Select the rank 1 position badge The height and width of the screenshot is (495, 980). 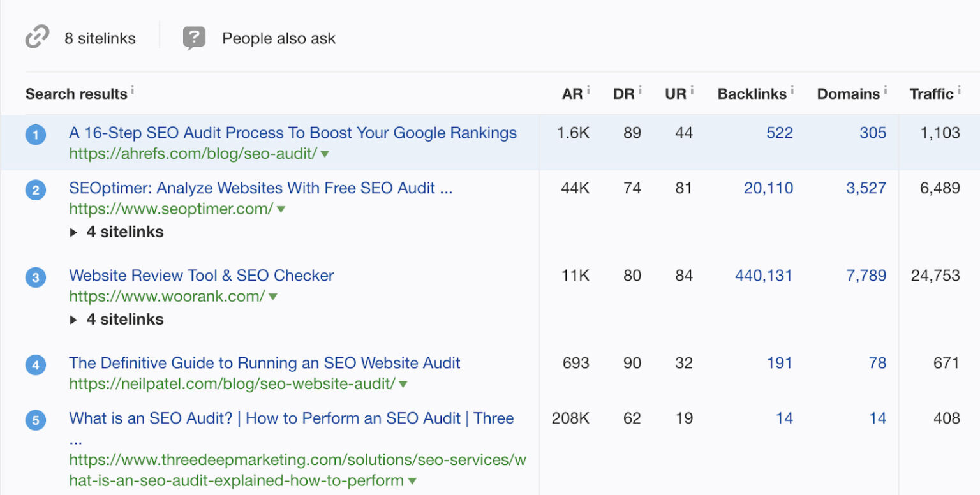pyautogui.click(x=36, y=133)
